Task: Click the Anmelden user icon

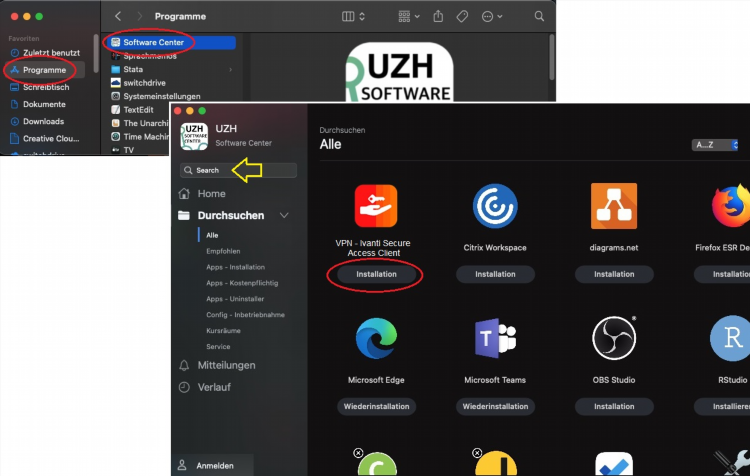Action: pyautogui.click(x=182, y=465)
